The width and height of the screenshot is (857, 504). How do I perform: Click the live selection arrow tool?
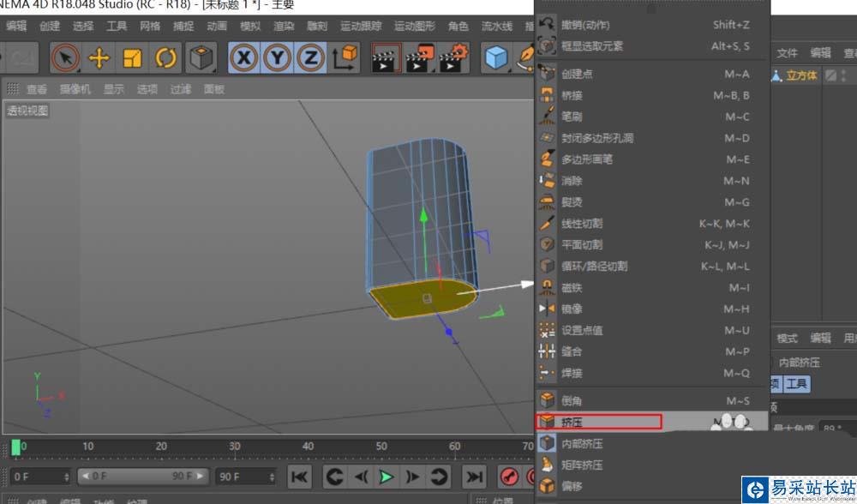coord(65,58)
